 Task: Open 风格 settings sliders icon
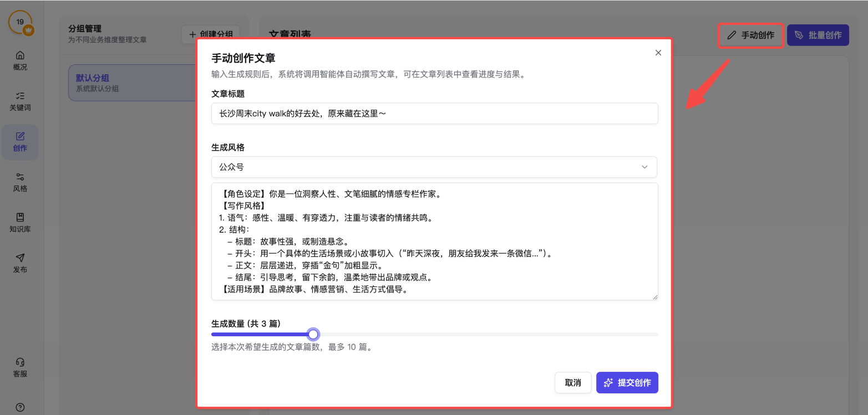point(20,177)
